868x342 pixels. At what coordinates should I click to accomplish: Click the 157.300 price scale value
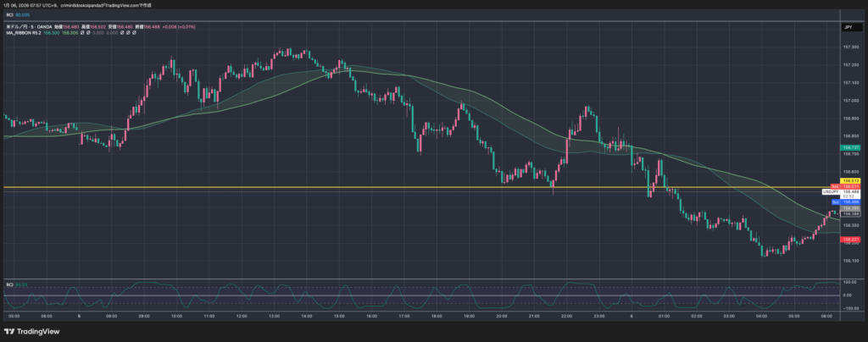click(x=850, y=46)
